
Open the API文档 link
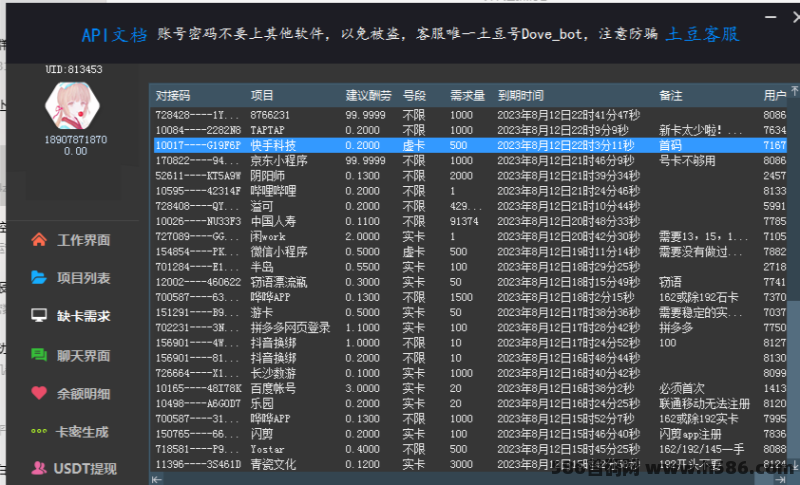click(x=113, y=34)
